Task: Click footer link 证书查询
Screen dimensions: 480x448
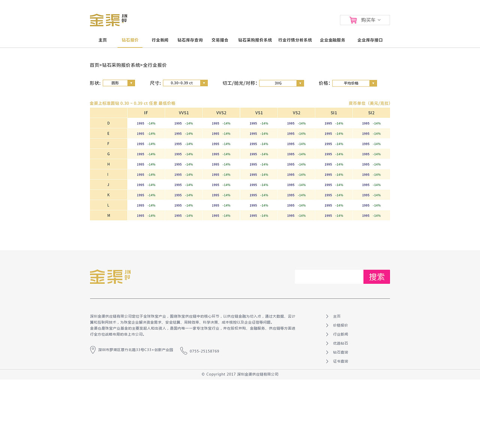Action: point(340,361)
